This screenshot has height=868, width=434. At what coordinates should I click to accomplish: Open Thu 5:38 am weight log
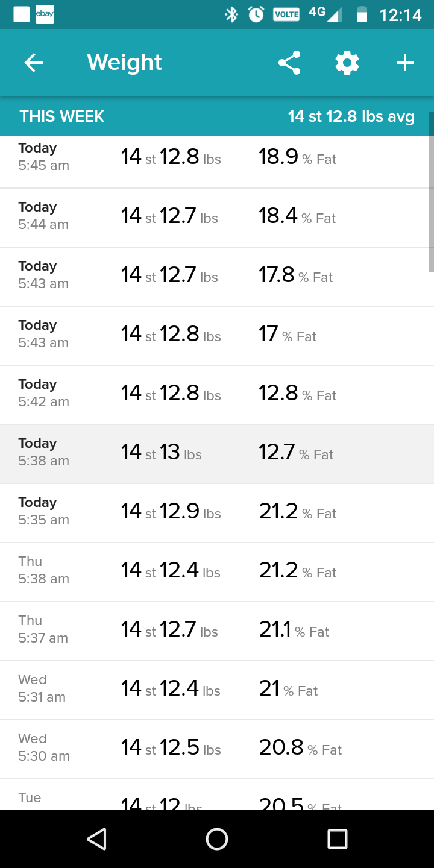tap(217, 572)
